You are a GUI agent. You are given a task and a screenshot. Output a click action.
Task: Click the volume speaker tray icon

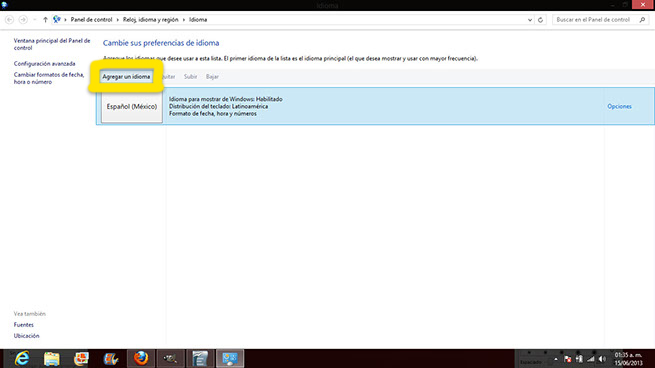coord(602,359)
